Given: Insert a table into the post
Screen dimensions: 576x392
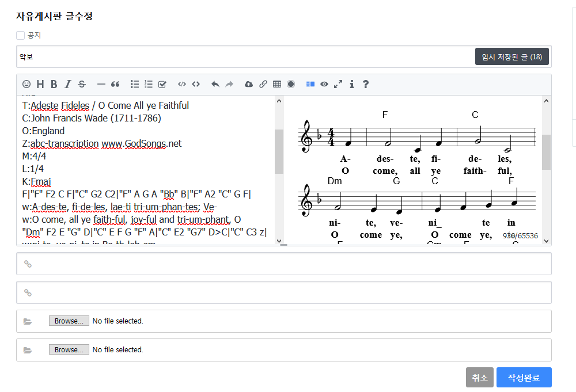Looking at the screenshot, I should point(277,84).
